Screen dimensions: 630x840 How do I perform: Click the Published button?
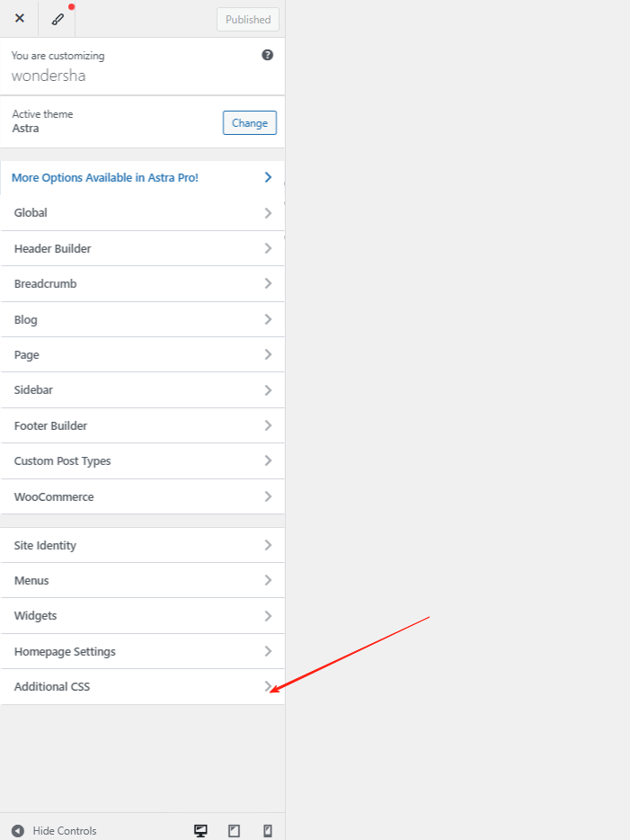click(x=248, y=20)
